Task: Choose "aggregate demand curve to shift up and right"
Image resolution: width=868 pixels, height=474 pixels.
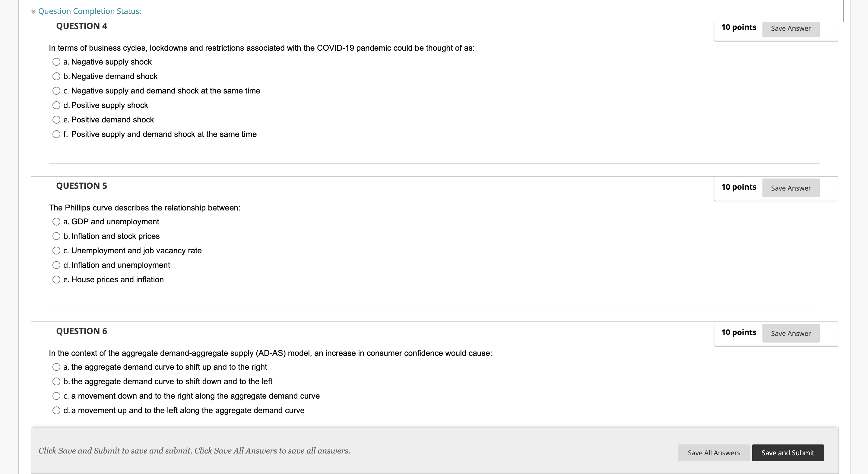Action: 56,367
